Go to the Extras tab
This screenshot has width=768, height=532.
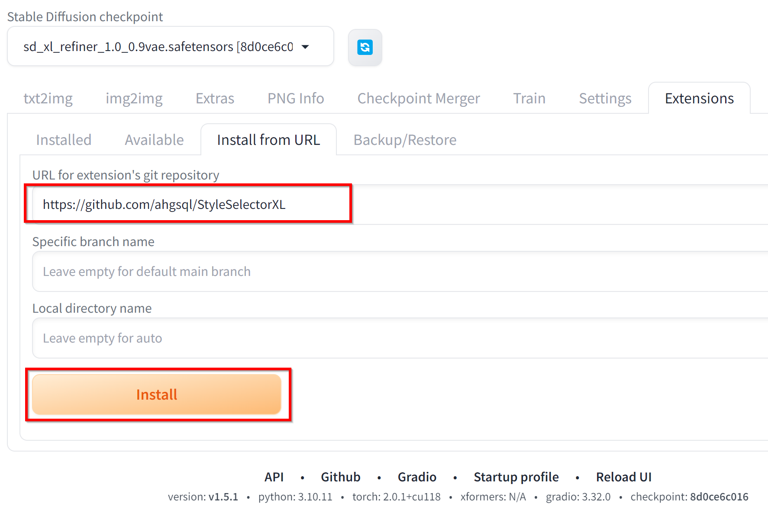coord(215,99)
